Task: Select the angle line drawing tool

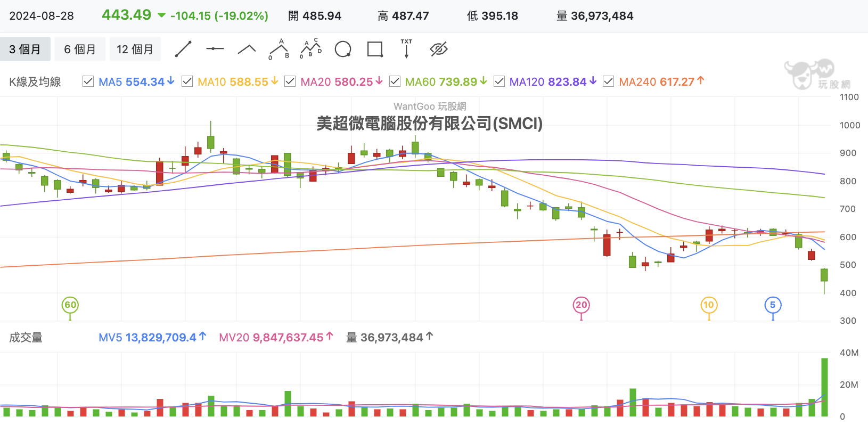Action: (x=247, y=50)
